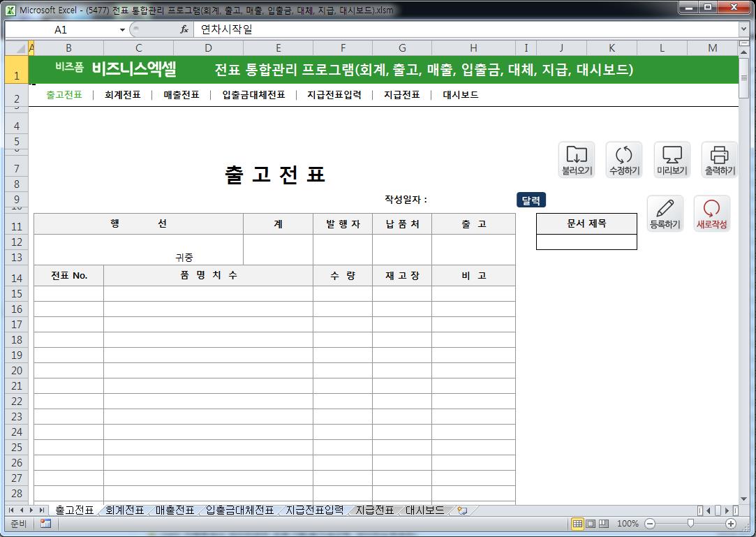Click the 계 header cell
Image resolution: width=756 pixels, height=537 pixels.
279,224
